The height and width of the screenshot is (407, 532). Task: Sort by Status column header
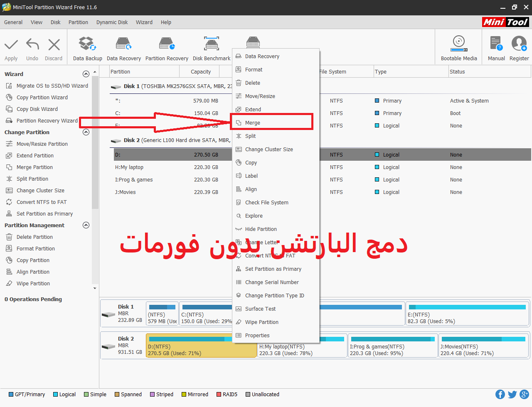490,72
